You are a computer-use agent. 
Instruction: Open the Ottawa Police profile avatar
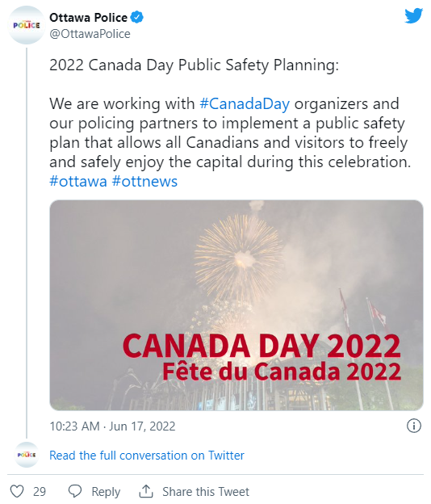[x=27, y=25]
